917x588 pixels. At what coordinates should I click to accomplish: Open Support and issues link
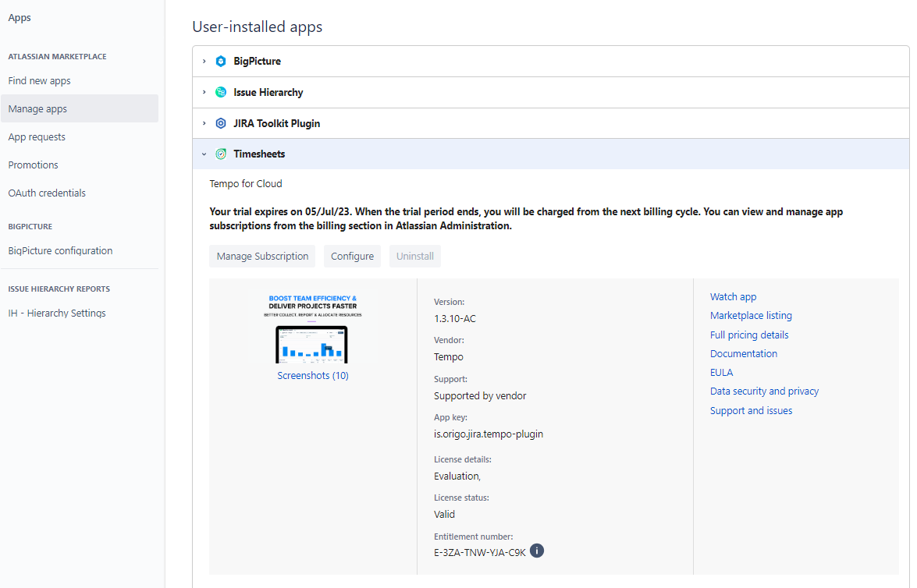[x=751, y=410]
